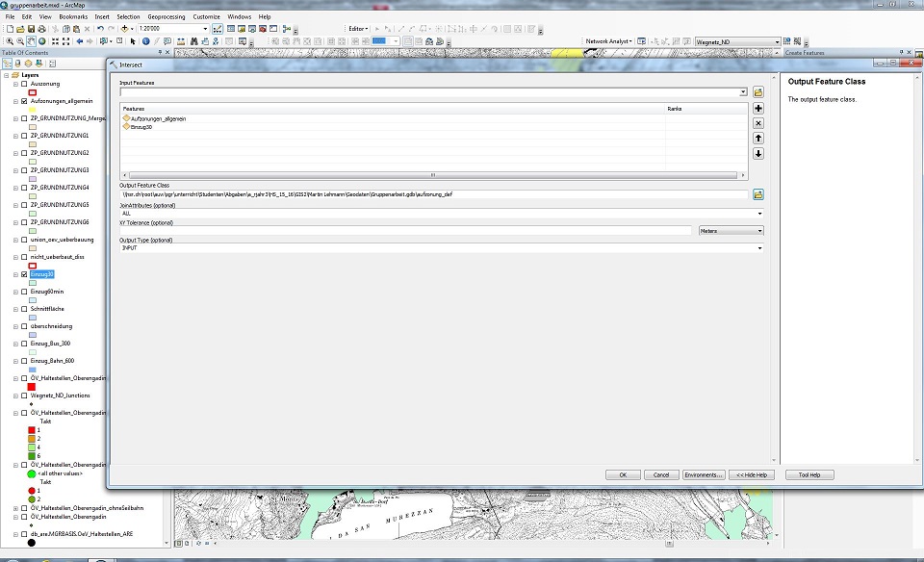Image resolution: width=924 pixels, height=562 pixels.
Task: Open the JoinAttributes dropdown
Action: pos(759,213)
